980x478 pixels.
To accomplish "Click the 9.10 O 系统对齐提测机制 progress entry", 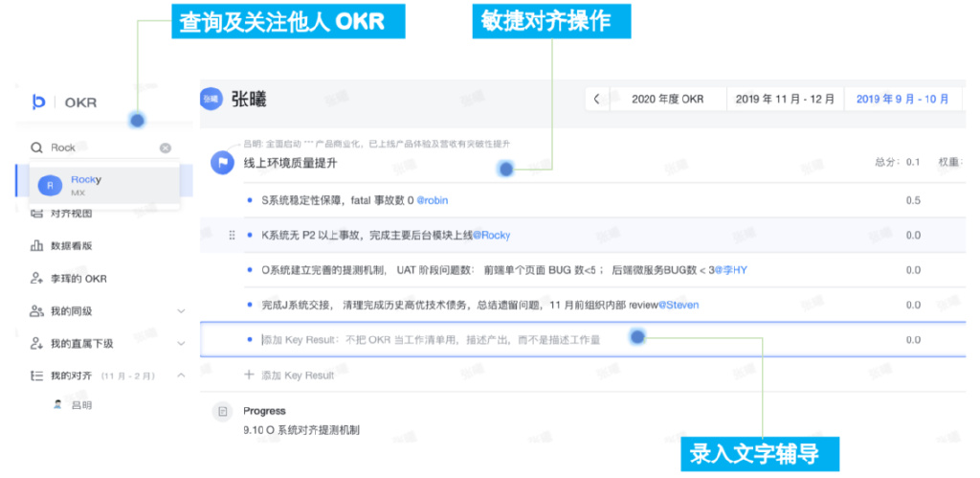I will click(x=301, y=430).
